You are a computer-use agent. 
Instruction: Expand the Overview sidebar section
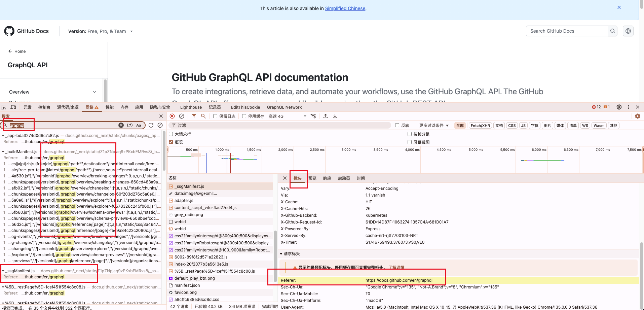pyautogui.click(x=53, y=92)
